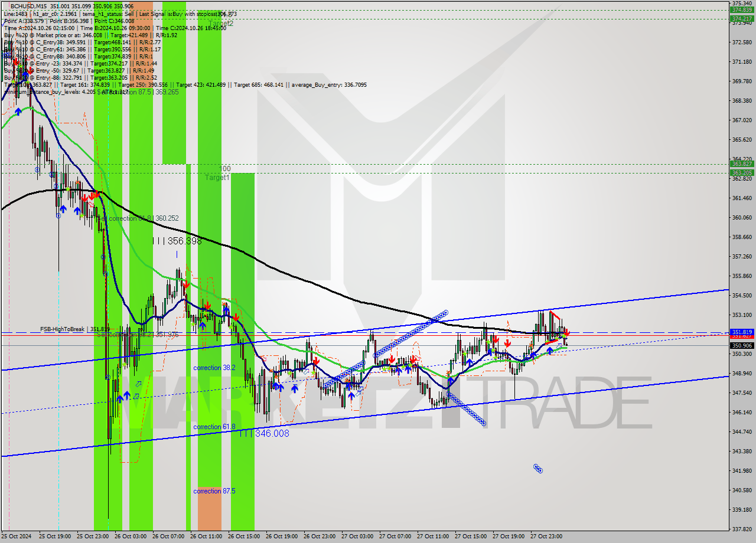Click the 347.540 price axis label
The image size is (756, 543).
(742, 392)
